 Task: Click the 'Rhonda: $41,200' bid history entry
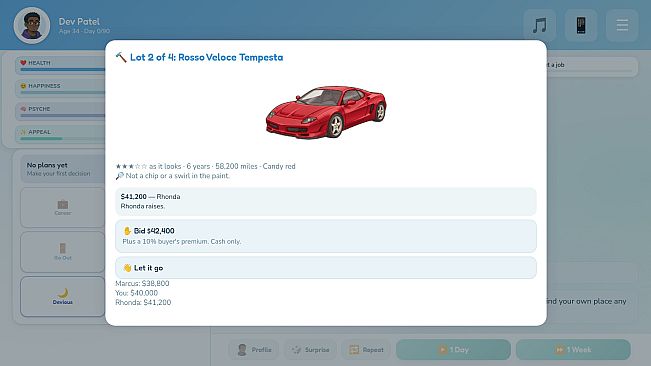pyautogui.click(x=143, y=303)
